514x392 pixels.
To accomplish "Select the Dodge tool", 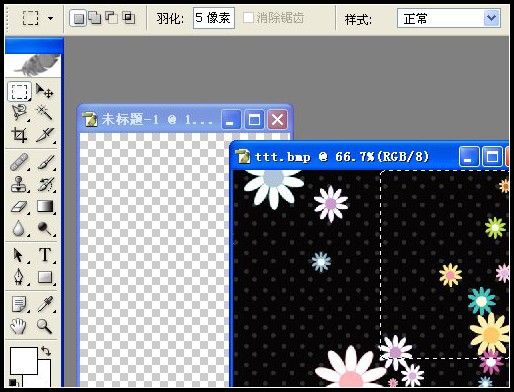I will (45, 229).
